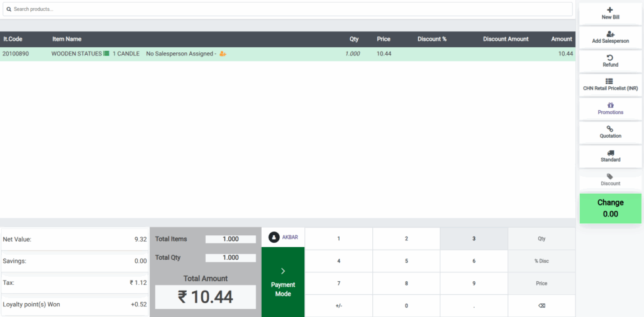This screenshot has width=644, height=317.
Task: Tap keypad digit 3
Action: [474, 238]
